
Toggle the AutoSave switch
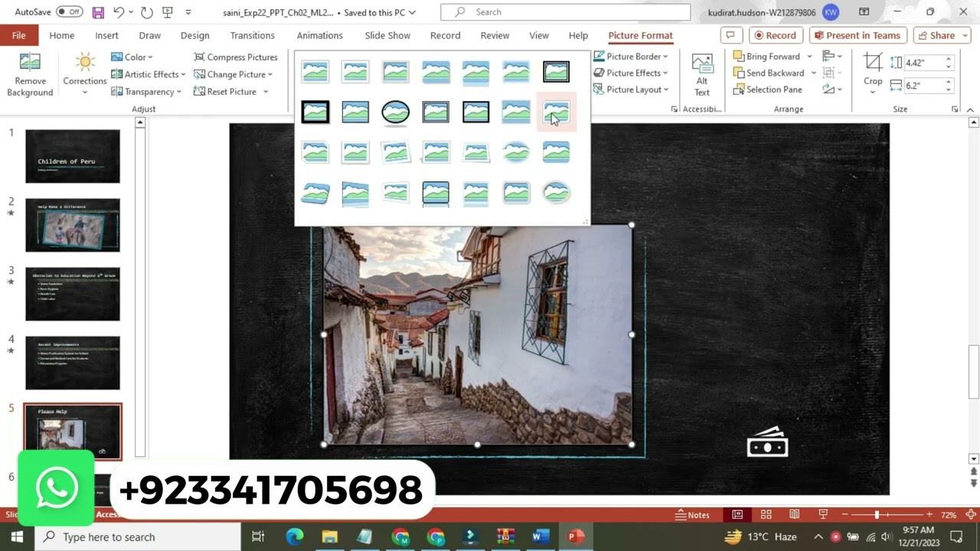[69, 12]
